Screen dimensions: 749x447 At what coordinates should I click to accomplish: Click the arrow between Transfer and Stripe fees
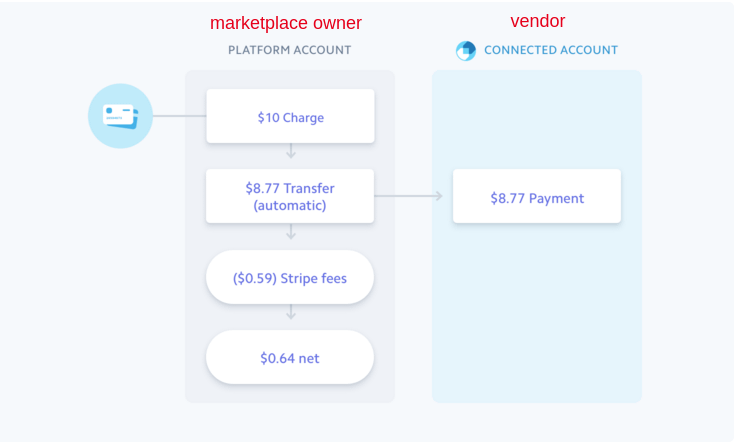(x=291, y=232)
